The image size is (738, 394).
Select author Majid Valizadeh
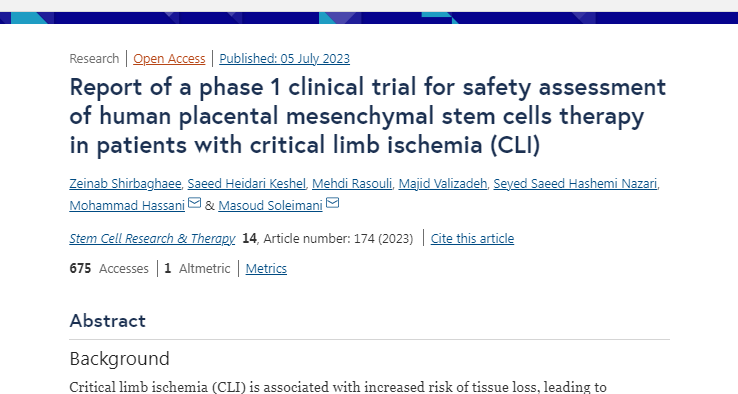[443, 184]
